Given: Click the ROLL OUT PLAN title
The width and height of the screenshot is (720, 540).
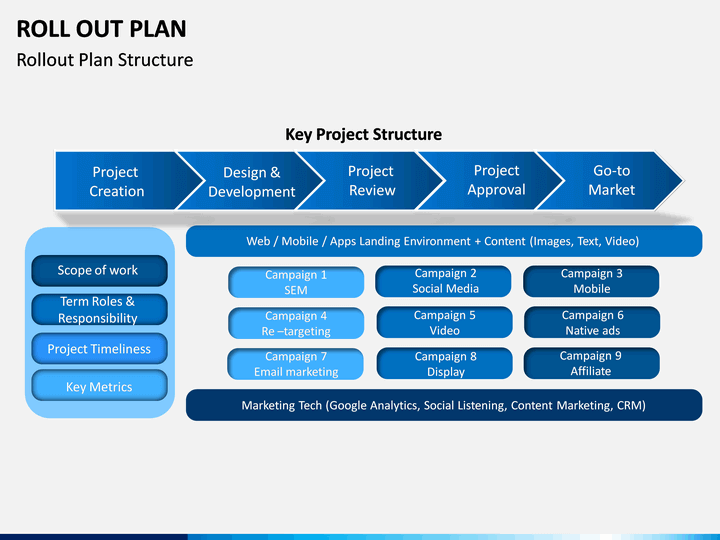Looking at the screenshot, I should coord(101,29).
